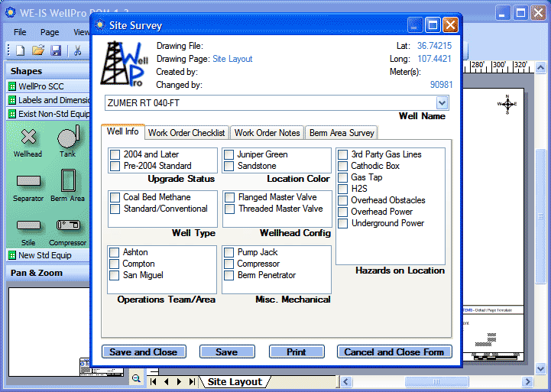Go to first page navigation arrow
The image size is (551, 392).
coord(153,382)
